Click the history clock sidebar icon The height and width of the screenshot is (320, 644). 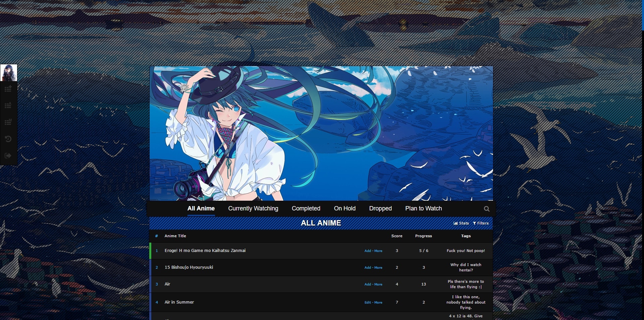[8, 139]
